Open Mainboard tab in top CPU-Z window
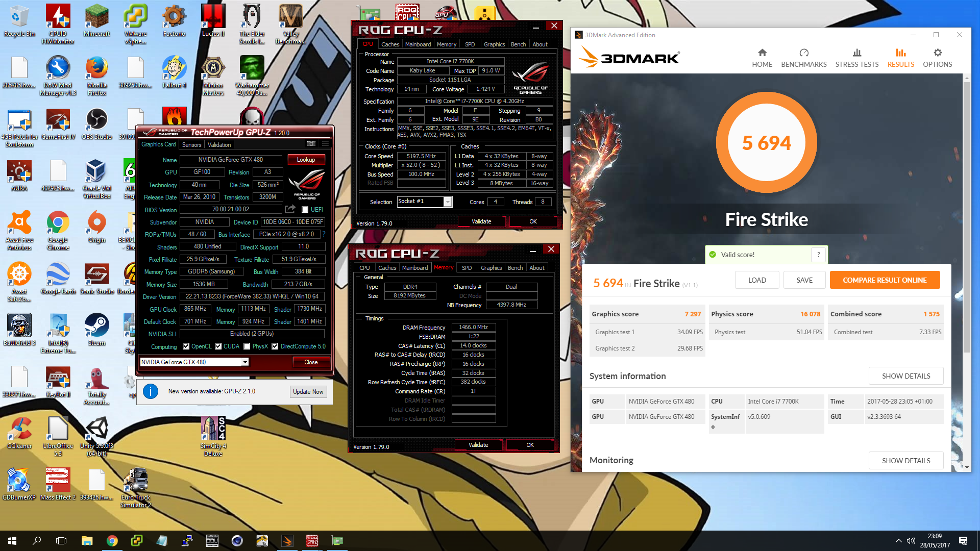The width and height of the screenshot is (980, 551). (418, 44)
